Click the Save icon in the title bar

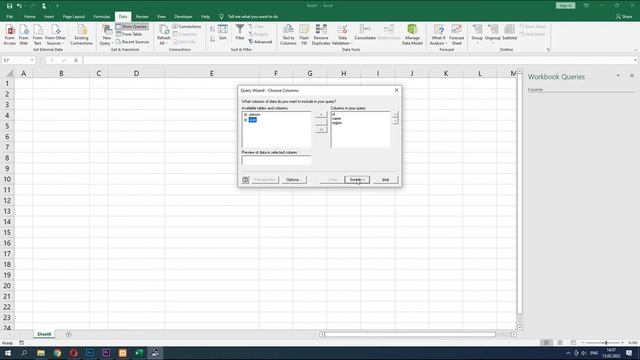(x=9, y=6)
